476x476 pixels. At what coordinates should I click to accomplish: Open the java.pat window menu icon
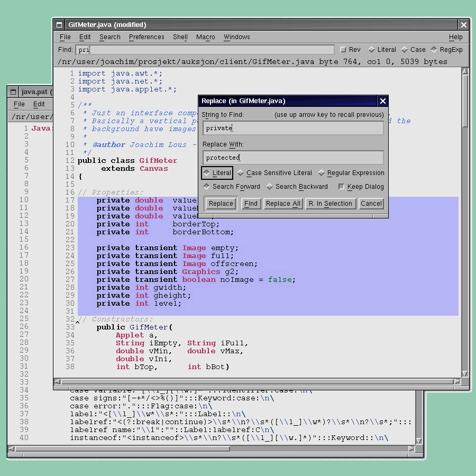pos(13,92)
